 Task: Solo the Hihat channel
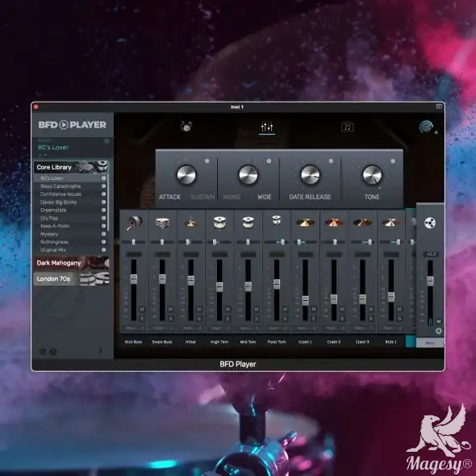[x=199, y=319]
